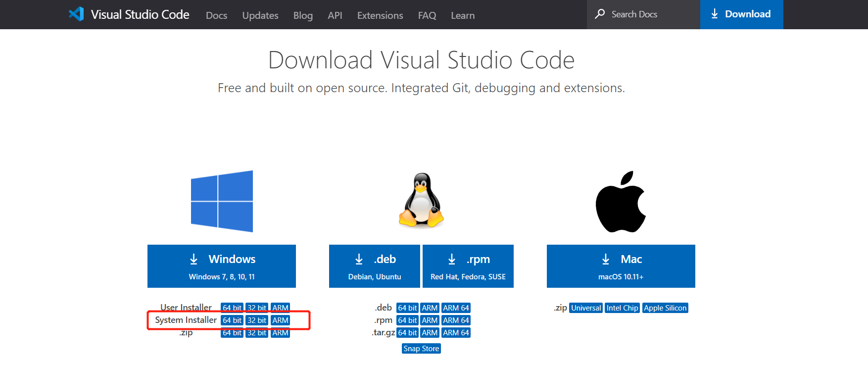868x368 pixels.
Task: Download the .rpm Red Hat package
Action: point(468,266)
